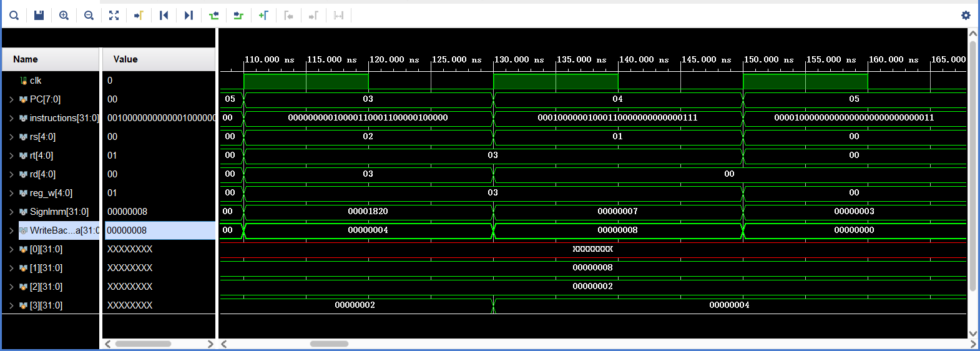The width and height of the screenshot is (980, 351).
Task: Save the waveform configuration
Action: [39, 15]
